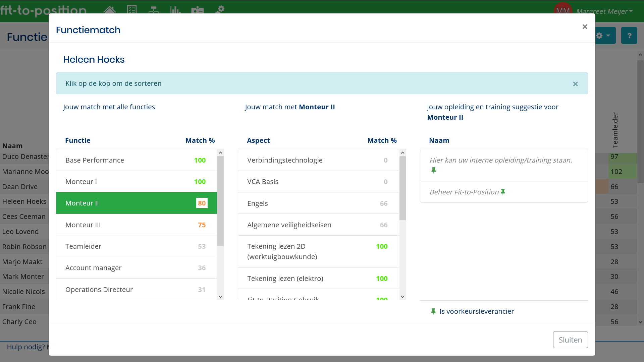This screenshot has height=362, width=644.
Task: Dismiss the 'Klik op de kop' info banner
Action: 575,84
